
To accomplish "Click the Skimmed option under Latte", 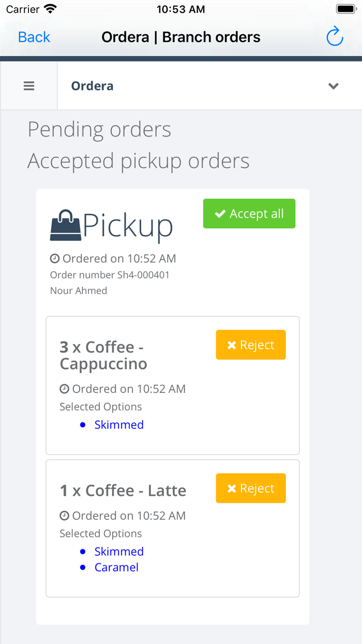I will 119,551.
